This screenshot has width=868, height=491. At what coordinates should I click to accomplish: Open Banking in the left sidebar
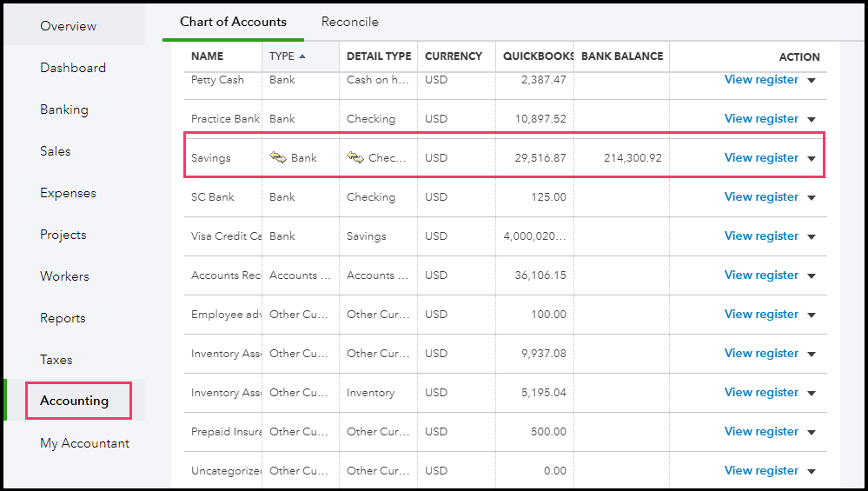tap(64, 109)
